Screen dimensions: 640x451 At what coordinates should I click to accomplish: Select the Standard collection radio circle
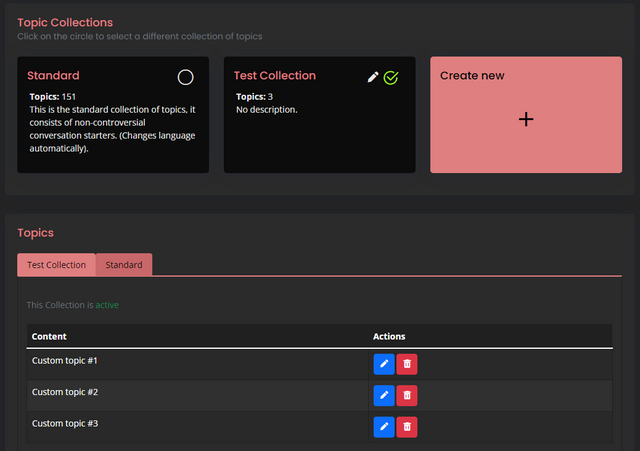point(185,77)
